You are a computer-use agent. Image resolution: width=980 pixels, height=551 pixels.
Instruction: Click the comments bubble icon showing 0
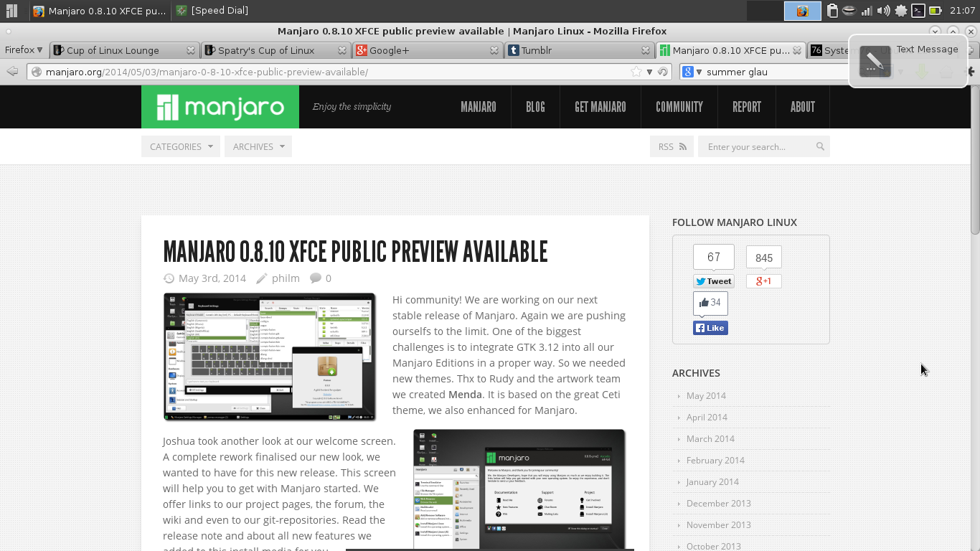click(x=316, y=278)
